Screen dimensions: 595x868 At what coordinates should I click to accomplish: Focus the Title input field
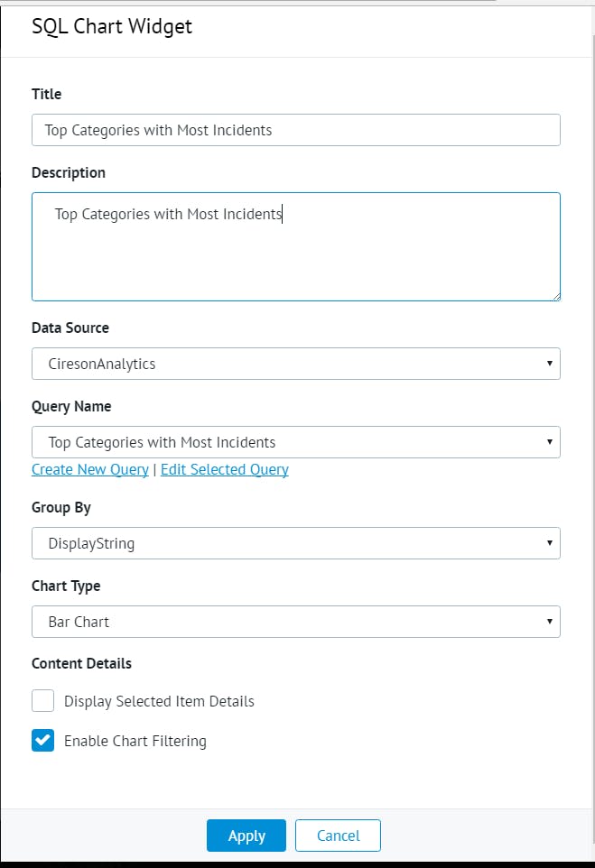[x=295, y=130]
